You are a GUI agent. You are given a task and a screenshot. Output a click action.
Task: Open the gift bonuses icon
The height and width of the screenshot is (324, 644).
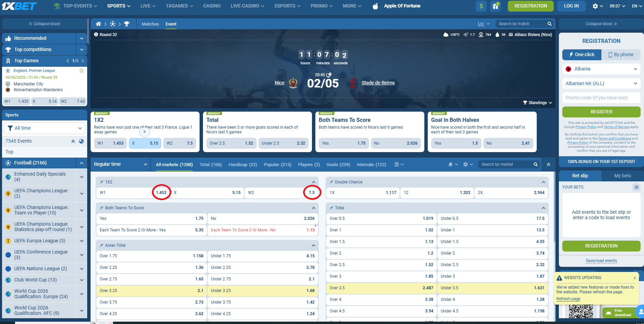tap(496, 6)
